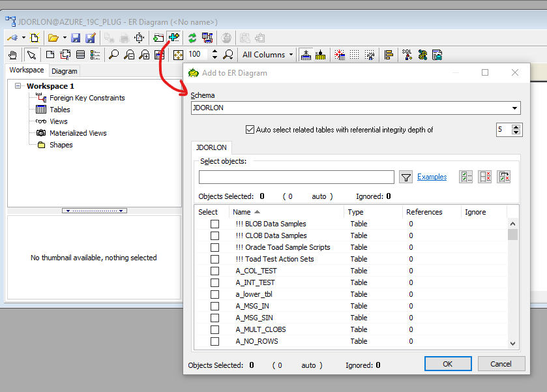
Task: Click the print preview page icon
Action: 140,38
